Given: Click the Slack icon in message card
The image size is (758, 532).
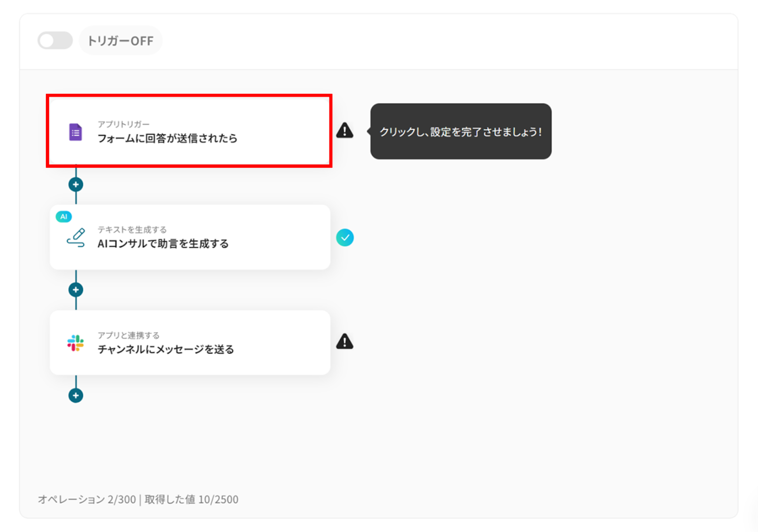Looking at the screenshot, I should [x=75, y=343].
